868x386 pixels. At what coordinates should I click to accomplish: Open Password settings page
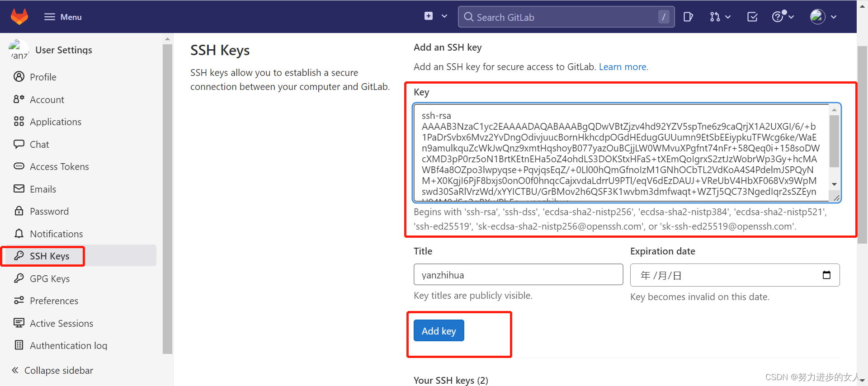click(49, 211)
